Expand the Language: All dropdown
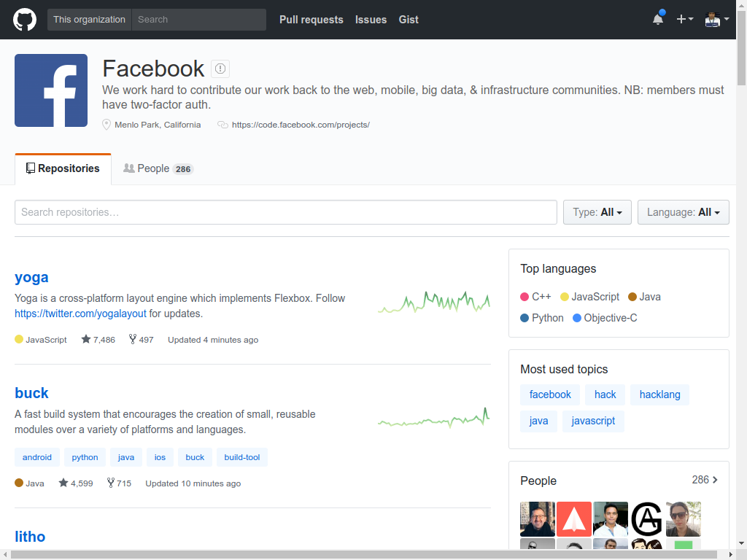This screenshot has width=747, height=560. click(683, 212)
